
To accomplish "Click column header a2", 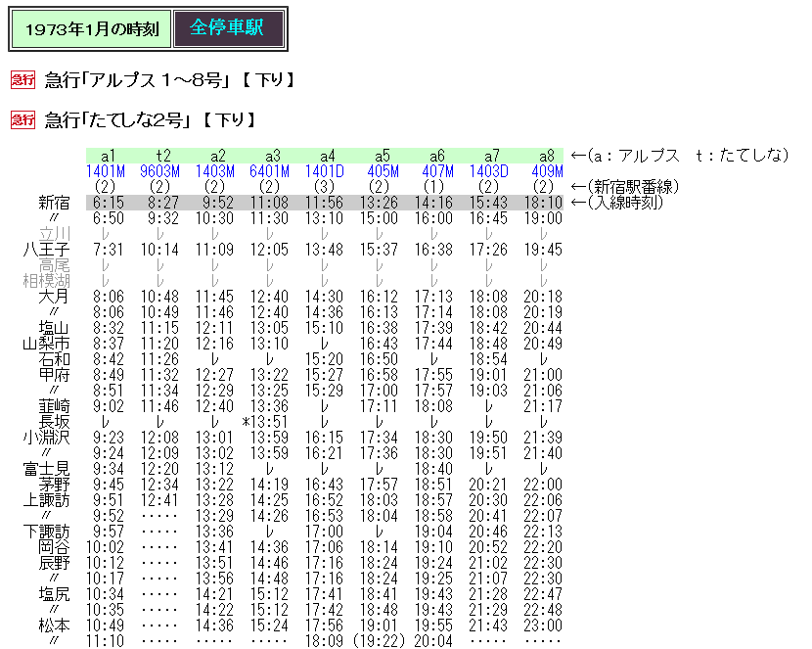I will click(218, 156).
